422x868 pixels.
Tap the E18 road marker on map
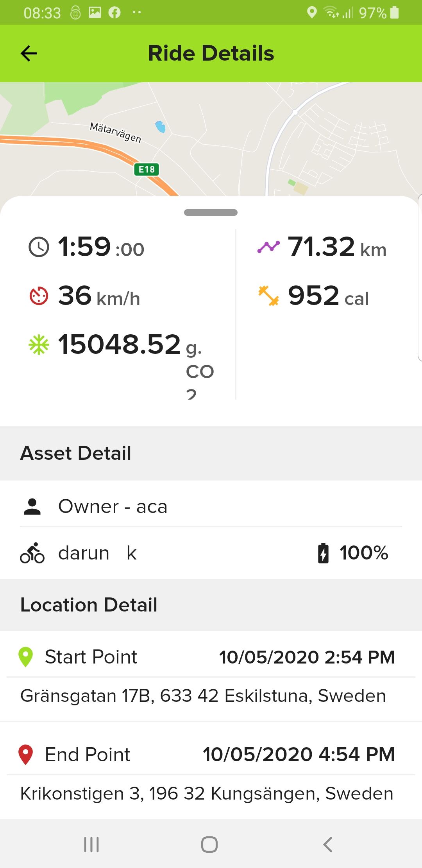tap(147, 169)
